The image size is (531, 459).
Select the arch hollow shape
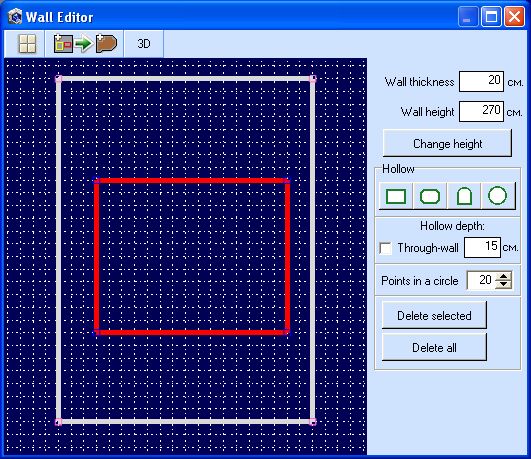[464, 196]
